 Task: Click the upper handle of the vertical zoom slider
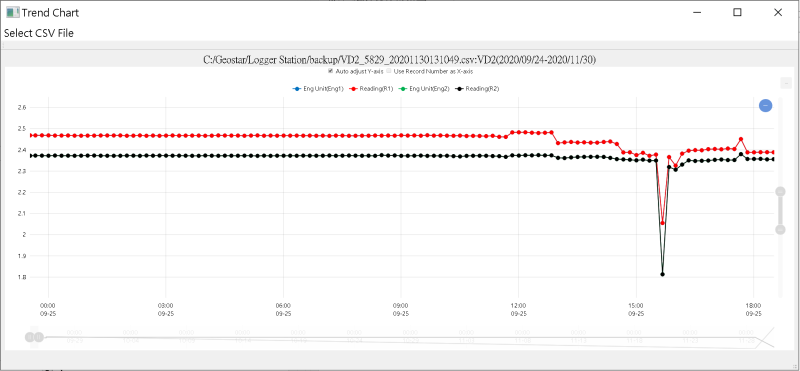coord(780,191)
